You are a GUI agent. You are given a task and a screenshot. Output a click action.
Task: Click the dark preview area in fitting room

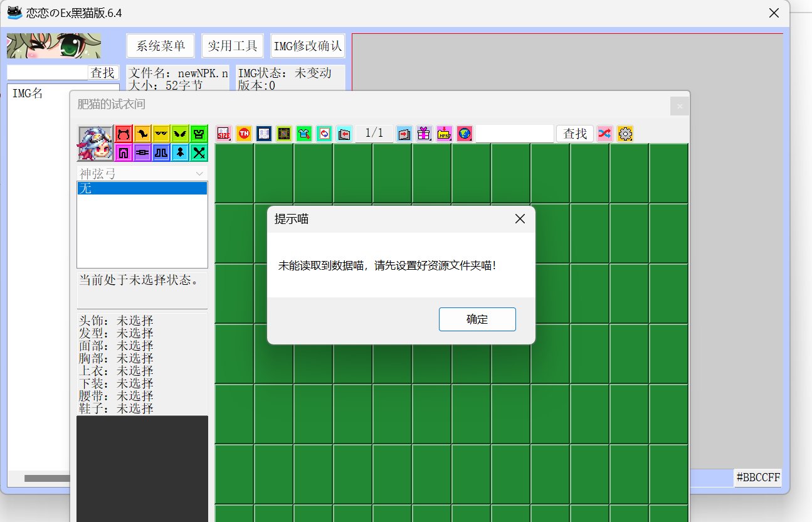click(x=142, y=468)
